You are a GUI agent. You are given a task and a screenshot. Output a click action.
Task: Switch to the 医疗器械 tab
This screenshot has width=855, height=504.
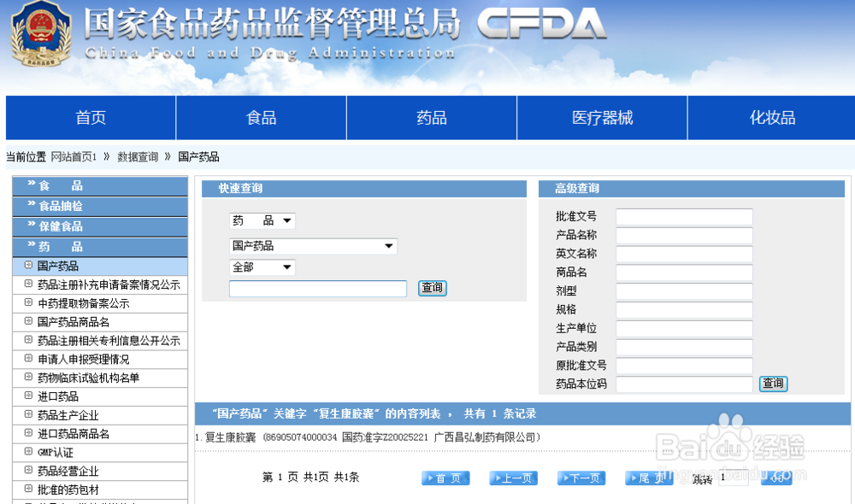[x=602, y=117]
